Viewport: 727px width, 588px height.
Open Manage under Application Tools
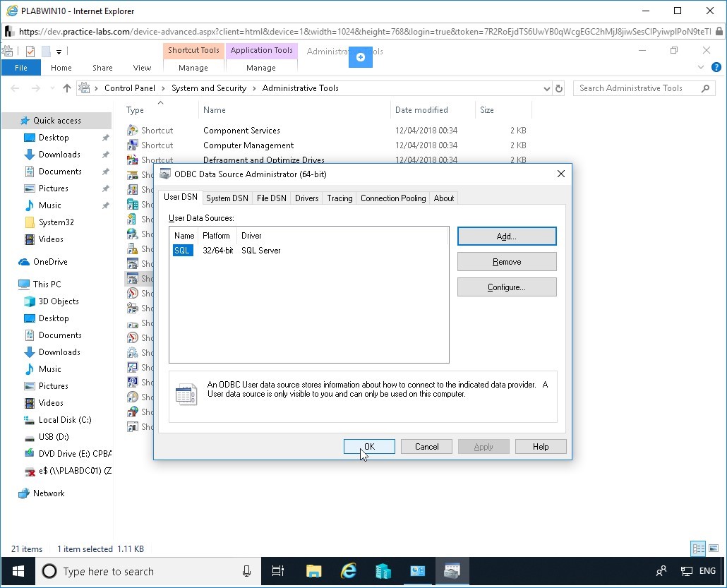(261, 68)
